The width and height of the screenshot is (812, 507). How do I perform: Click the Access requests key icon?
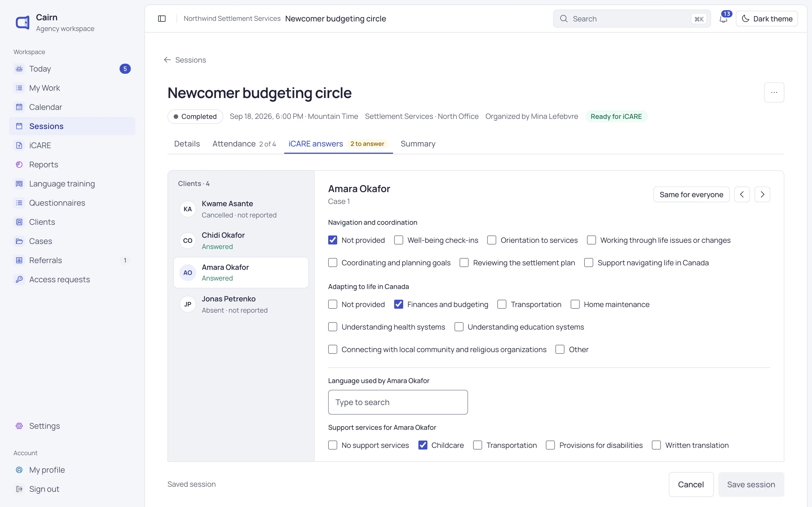click(19, 279)
